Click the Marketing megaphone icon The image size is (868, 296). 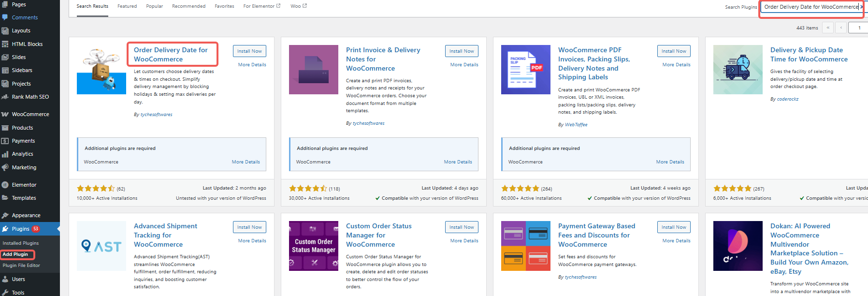pos(5,168)
